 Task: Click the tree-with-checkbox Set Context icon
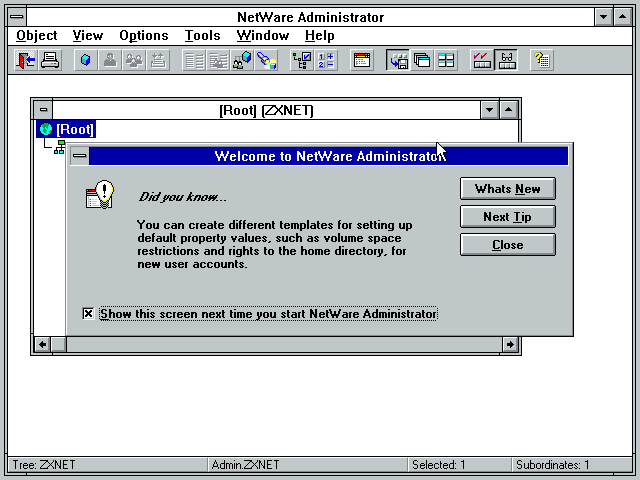point(302,60)
